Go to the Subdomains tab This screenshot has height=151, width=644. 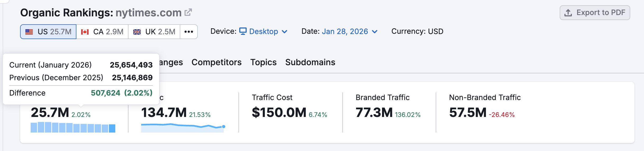pos(310,62)
